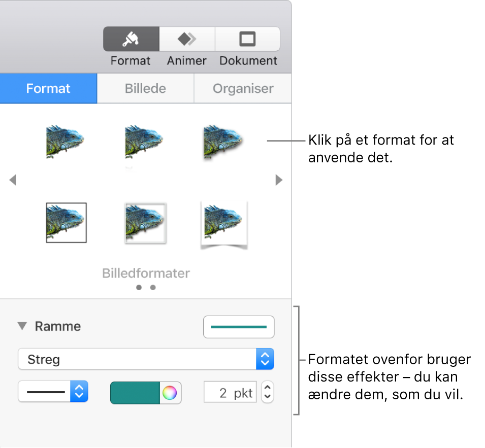The image size is (485, 448).
Task: Switch to the Organiser tab
Action: tap(243, 88)
